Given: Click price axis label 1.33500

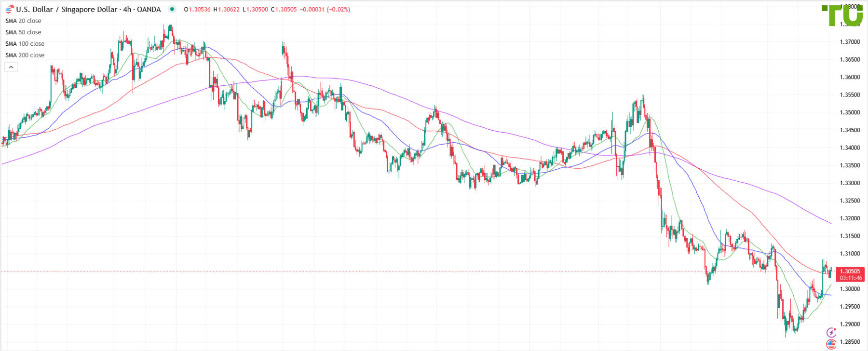Looking at the screenshot, I should [x=850, y=165].
